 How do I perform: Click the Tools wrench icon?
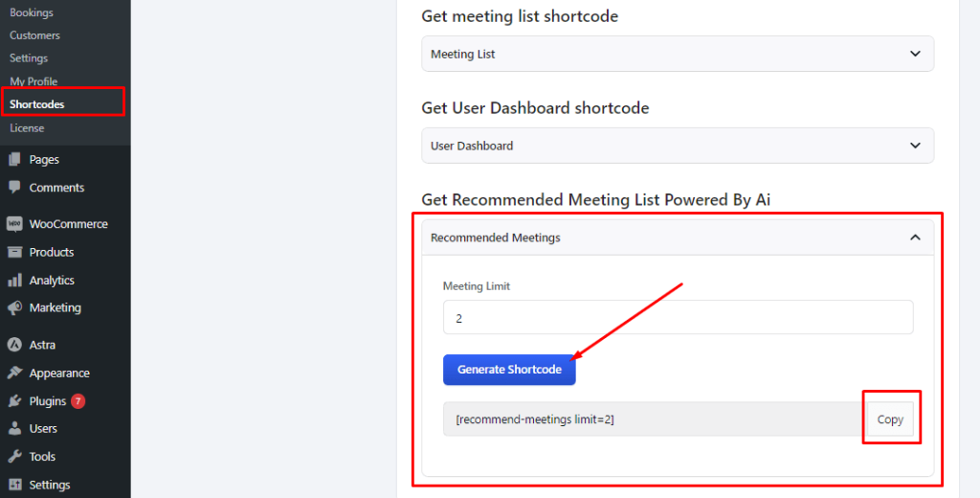[x=14, y=457]
